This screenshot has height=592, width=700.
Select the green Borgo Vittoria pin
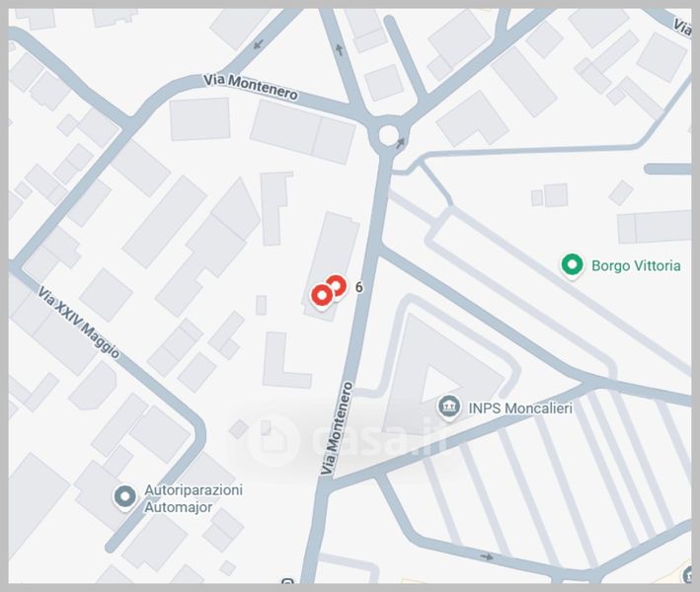(x=572, y=265)
